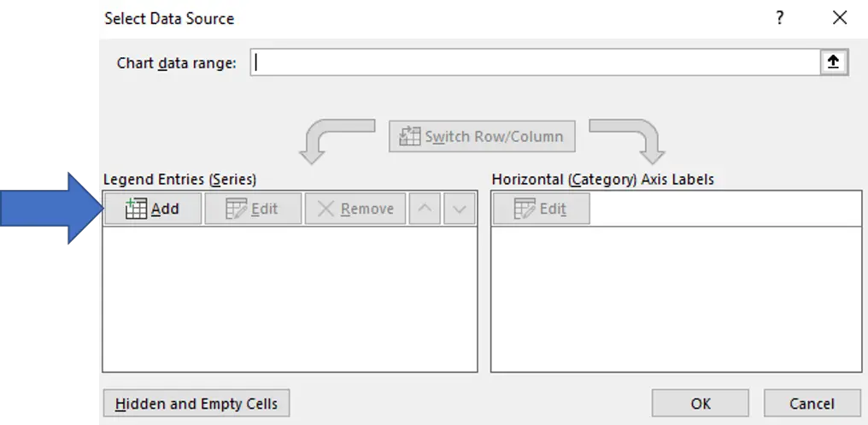Click inside the empty Axis Labels list
The height and width of the screenshot is (425, 868).
pyautogui.click(x=677, y=298)
